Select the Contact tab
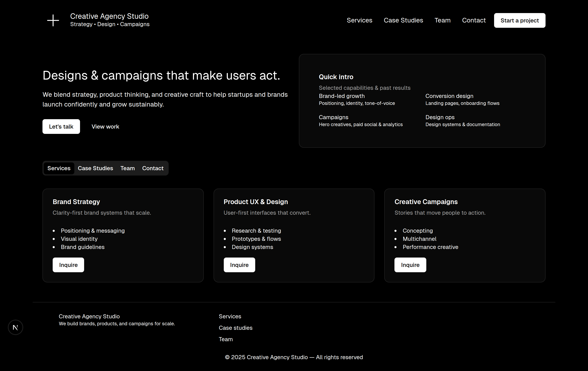 tap(153, 168)
